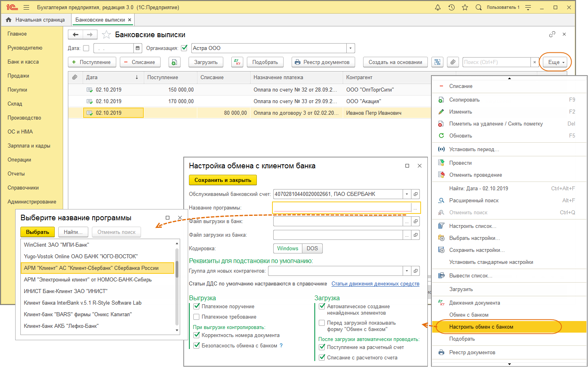Viewport: 588px width, 367px height.
Task: Open bank account field open-form icon
Action: click(x=415, y=194)
